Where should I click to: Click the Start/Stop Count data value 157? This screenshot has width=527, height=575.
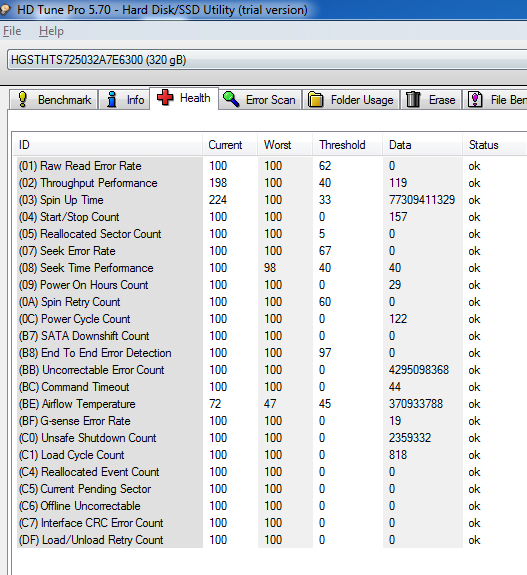(x=398, y=217)
